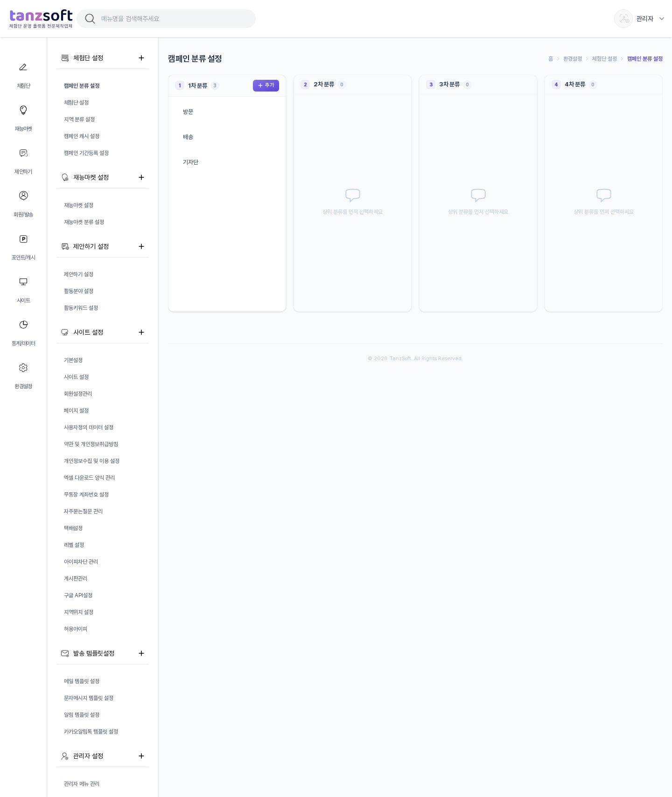
Task: Open the 사이트 monitor icon
Action: click(x=23, y=282)
